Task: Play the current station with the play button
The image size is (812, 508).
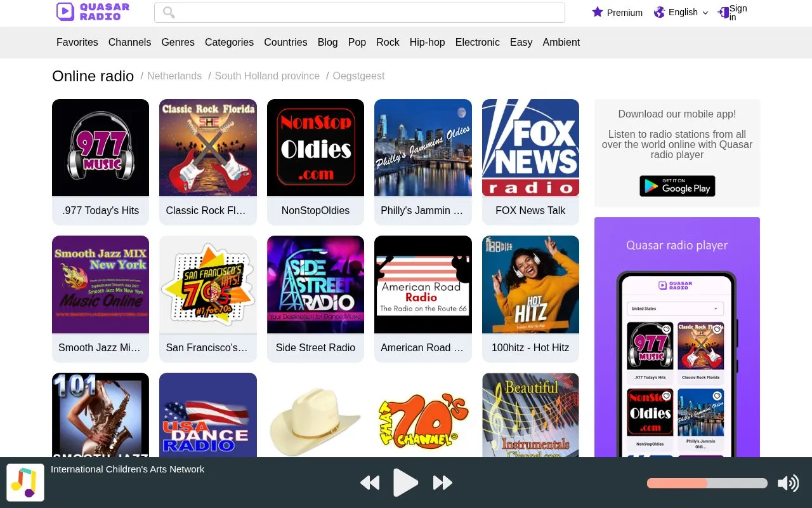Action: tap(406, 483)
